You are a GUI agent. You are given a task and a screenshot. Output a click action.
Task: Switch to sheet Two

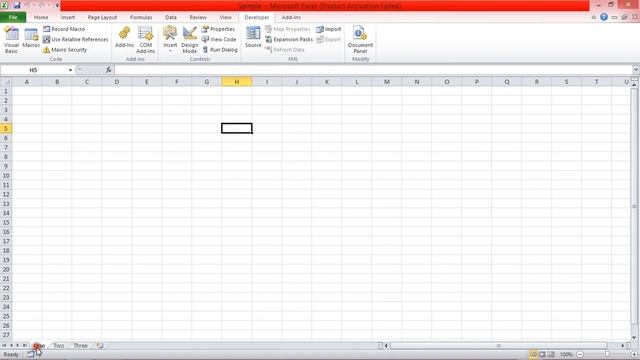coord(59,346)
